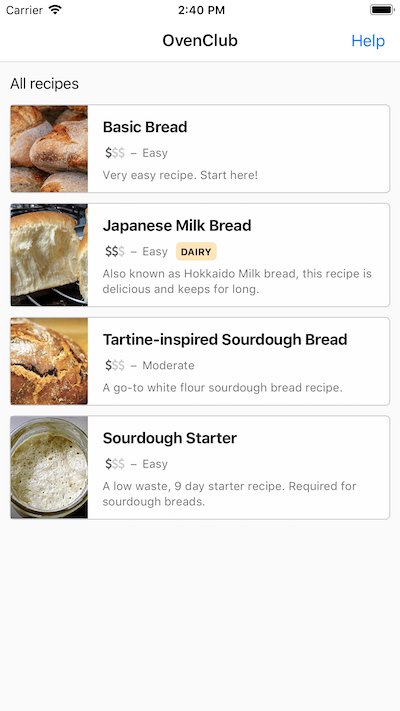Open Japanese Milk Bread recipe title
This screenshot has height=711, width=400.
pos(177,225)
